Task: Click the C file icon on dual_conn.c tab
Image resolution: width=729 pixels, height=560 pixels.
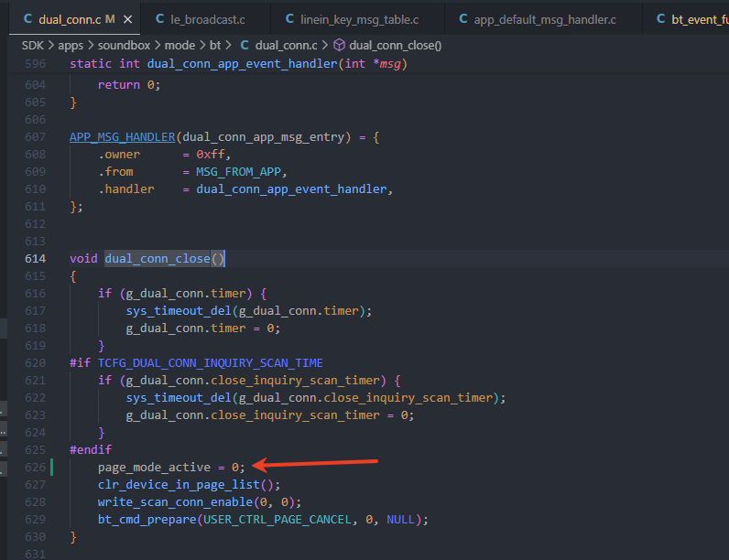Action: point(27,19)
